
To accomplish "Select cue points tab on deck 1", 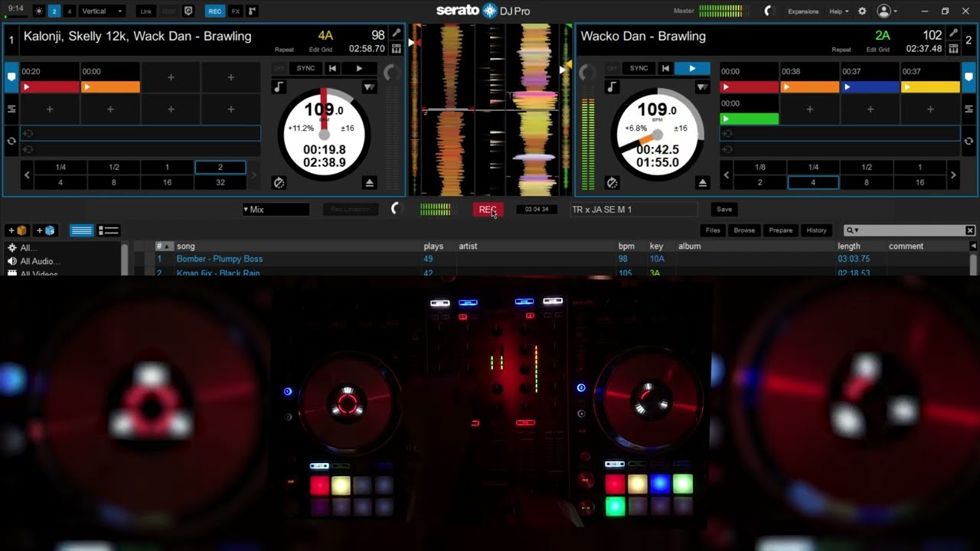I will pos(11,77).
